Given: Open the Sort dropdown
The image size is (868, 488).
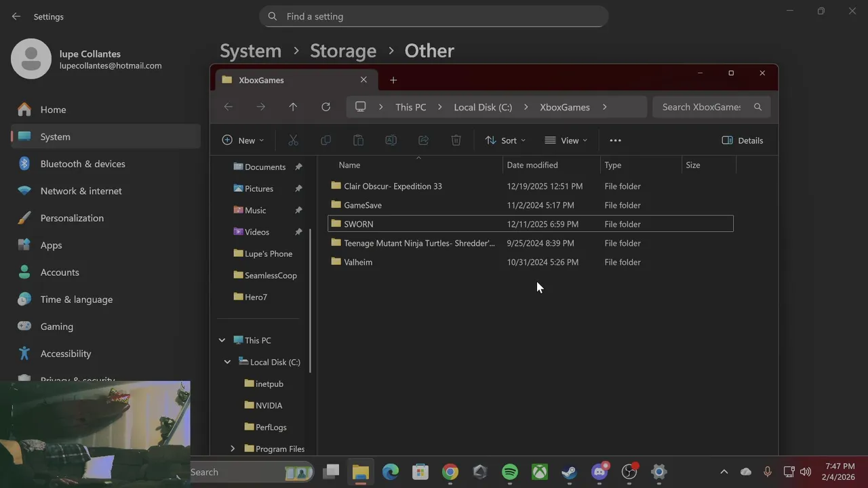Looking at the screenshot, I should pyautogui.click(x=505, y=140).
